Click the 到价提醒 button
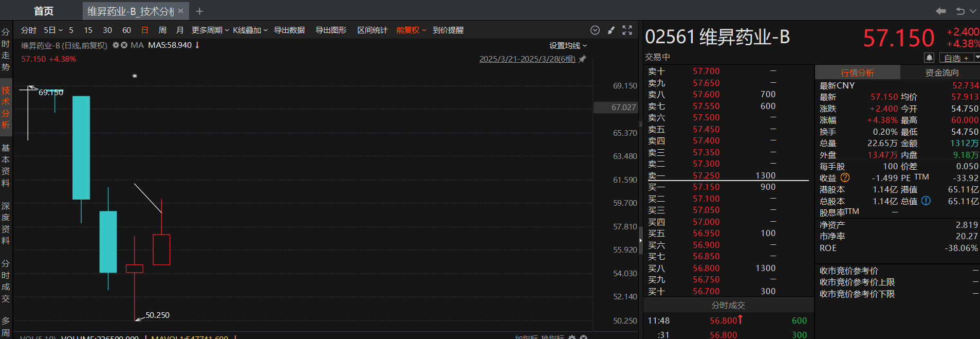Image resolution: width=980 pixels, height=339 pixels. click(448, 30)
